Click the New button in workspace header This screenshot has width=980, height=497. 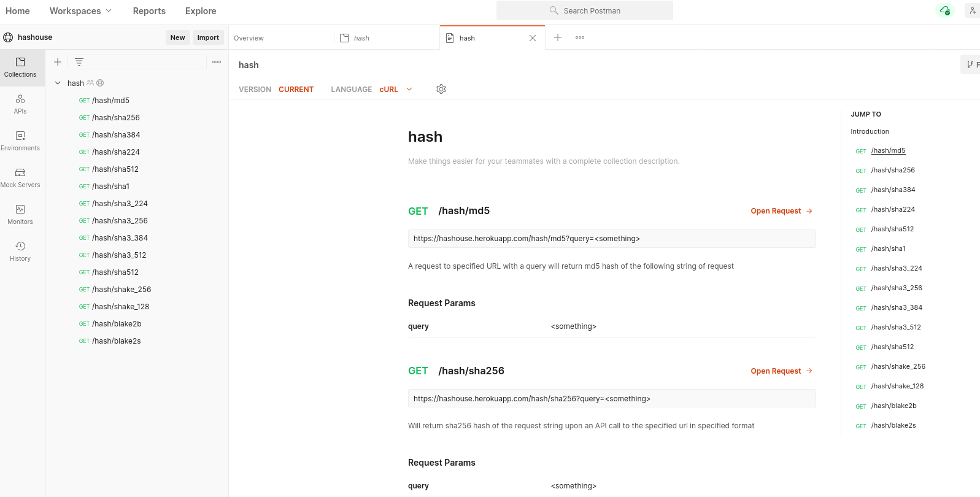(x=177, y=37)
